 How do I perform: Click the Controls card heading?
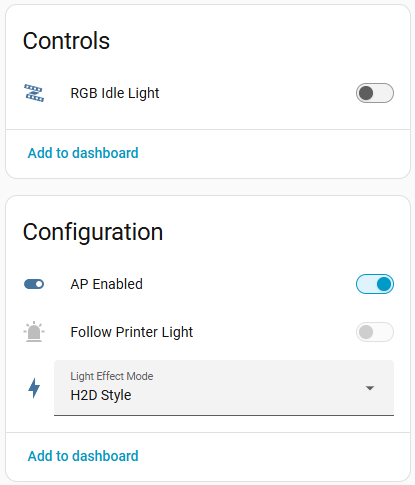pos(66,41)
